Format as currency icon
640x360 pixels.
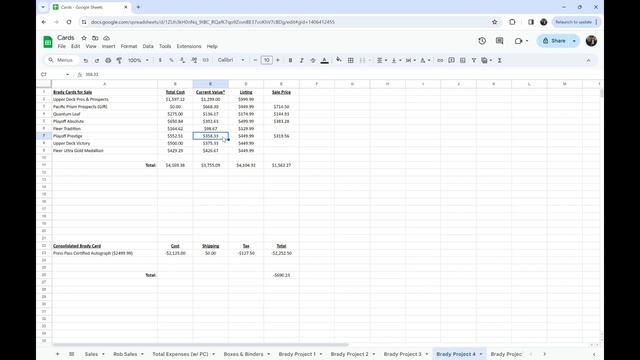[160, 60]
